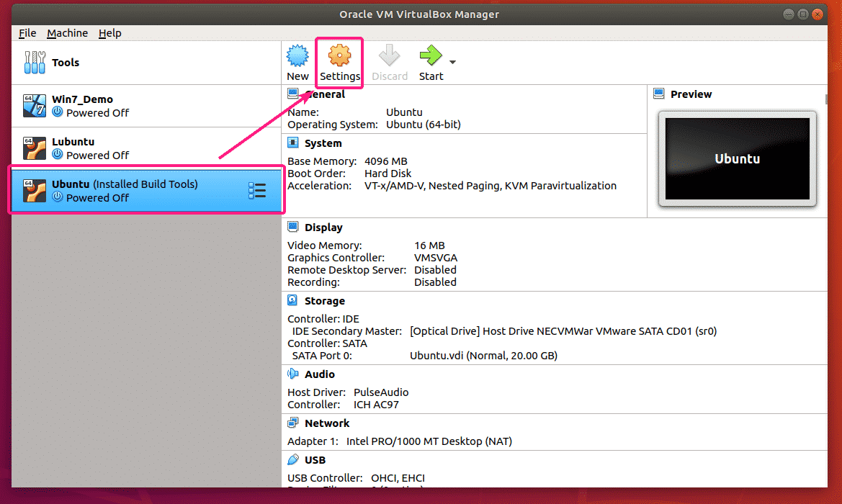Click the Audio speaker icon
The image size is (842, 504).
[x=292, y=374]
